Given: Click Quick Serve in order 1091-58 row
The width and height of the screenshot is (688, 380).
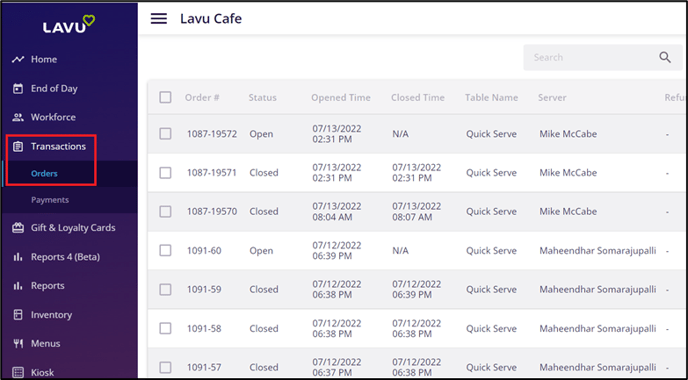Looking at the screenshot, I should [x=491, y=328].
